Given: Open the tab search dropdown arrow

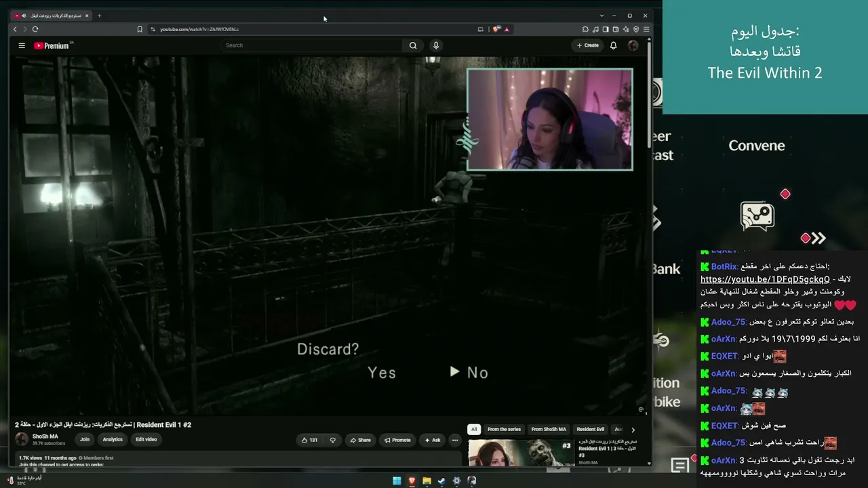Looking at the screenshot, I should pos(601,16).
